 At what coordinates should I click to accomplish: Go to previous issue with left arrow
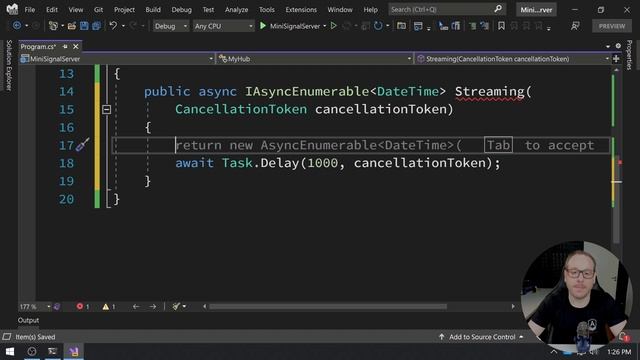pos(136,307)
